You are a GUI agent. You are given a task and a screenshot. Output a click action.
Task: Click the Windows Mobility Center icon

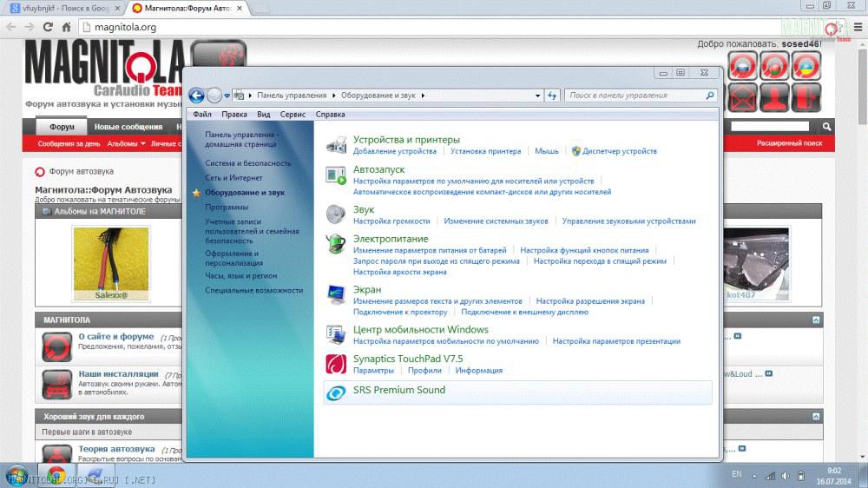click(x=336, y=334)
